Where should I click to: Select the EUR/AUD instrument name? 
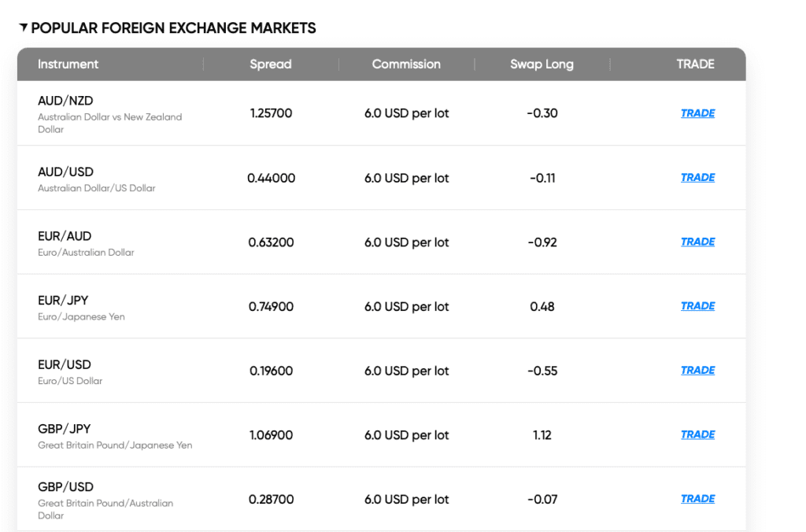coord(65,236)
